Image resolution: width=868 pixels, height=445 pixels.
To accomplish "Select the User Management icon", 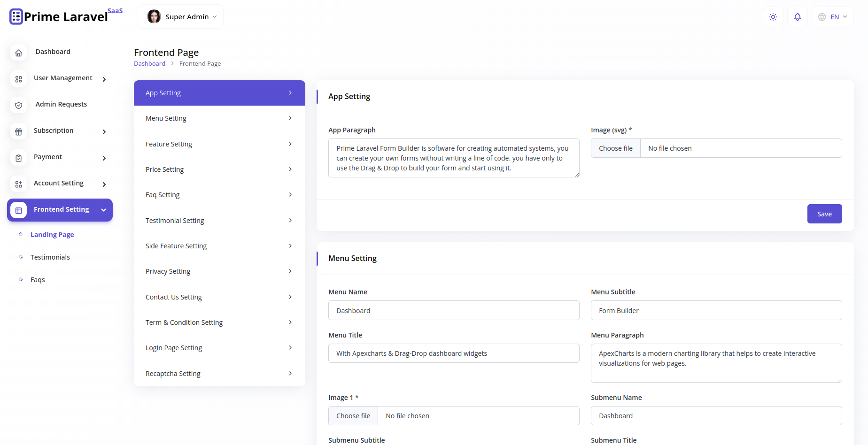I will coord(18,79).
